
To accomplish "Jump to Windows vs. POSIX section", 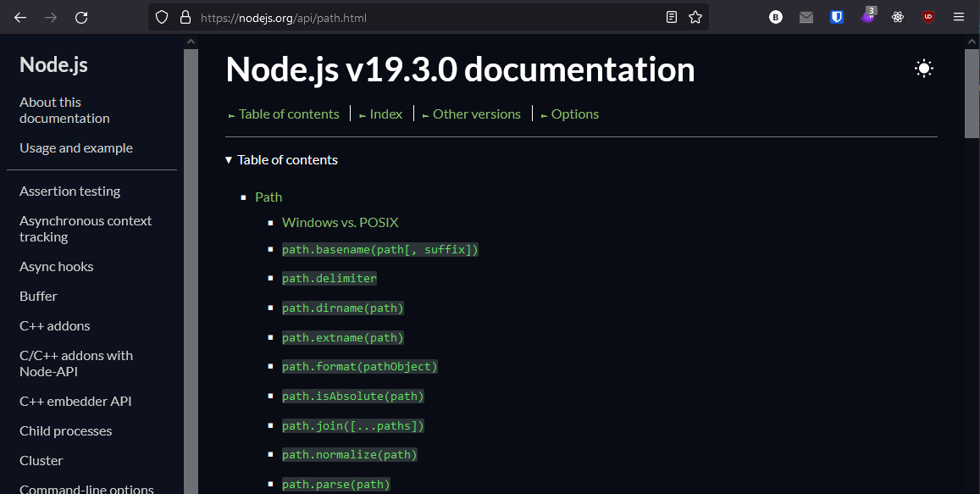I will [340, 223].
